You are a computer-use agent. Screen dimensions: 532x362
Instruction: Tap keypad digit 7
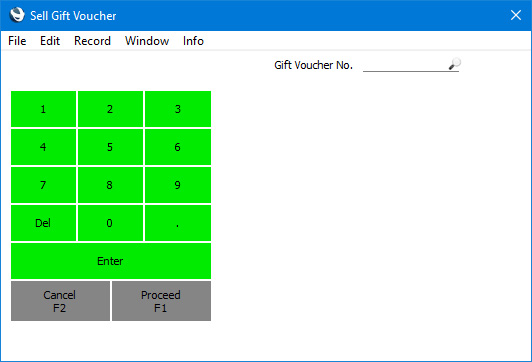(x=43, y=185)
